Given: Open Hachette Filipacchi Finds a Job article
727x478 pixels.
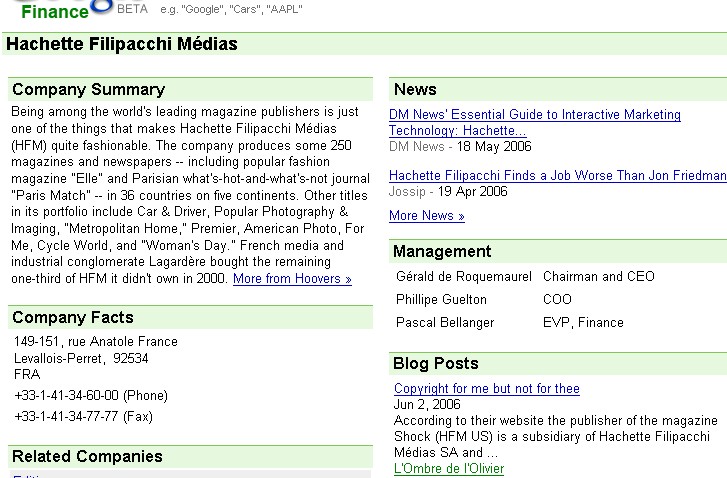Looking at the screenshot, I should click(x=558, y=176).
